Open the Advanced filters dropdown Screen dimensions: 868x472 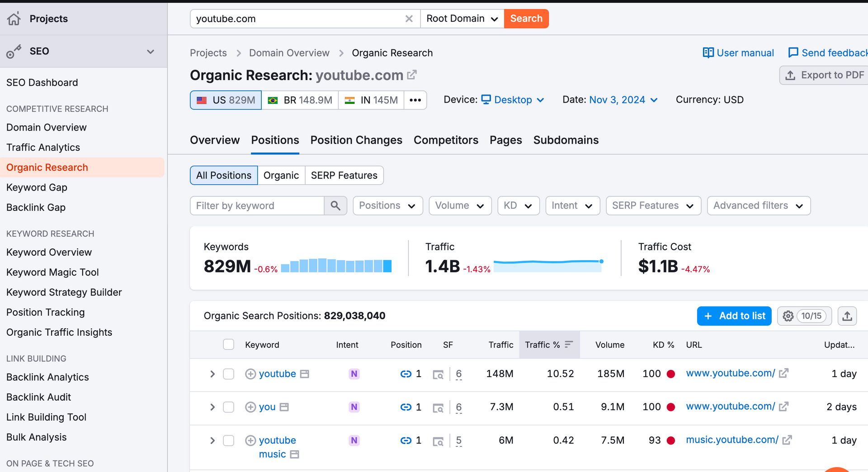[759, 206]
